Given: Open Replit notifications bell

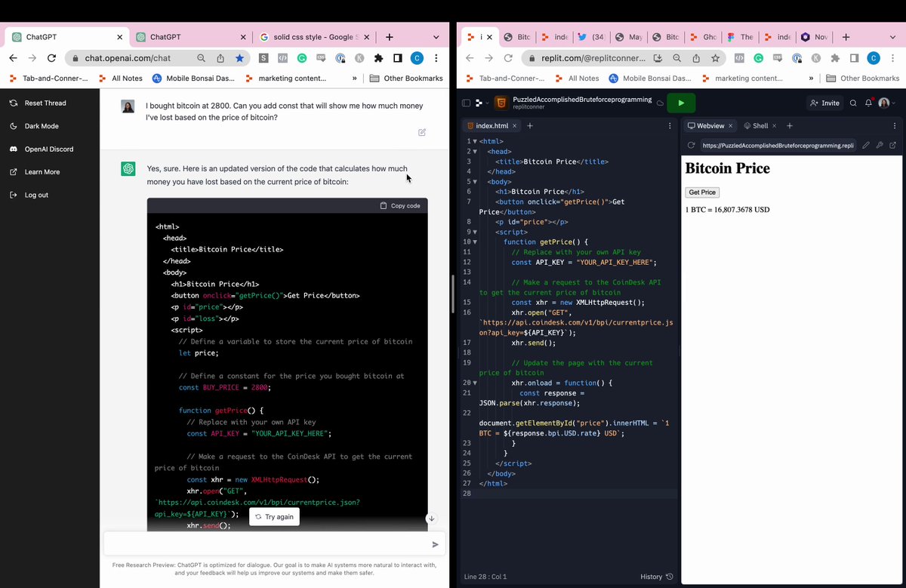Looking at the screenshot, I should click(869, 103).
